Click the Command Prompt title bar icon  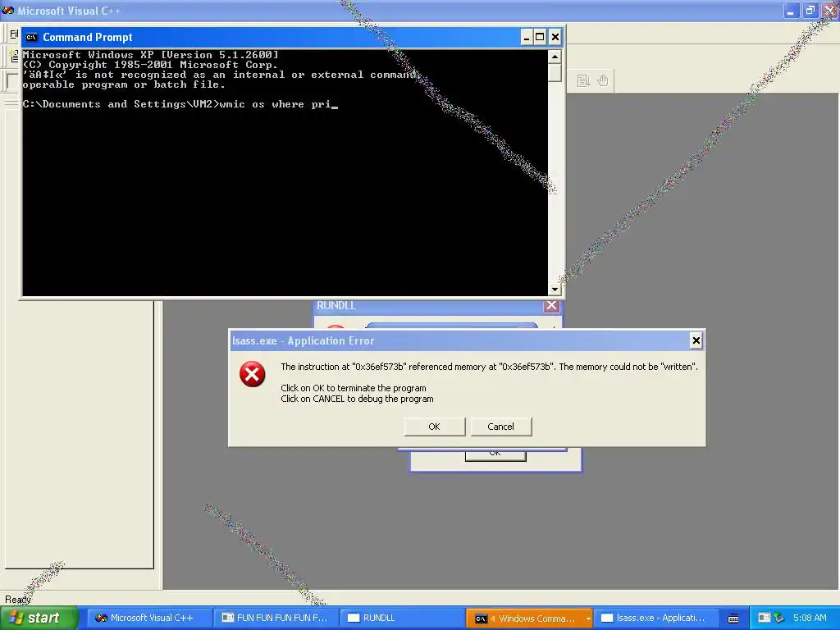pos(32,37)
